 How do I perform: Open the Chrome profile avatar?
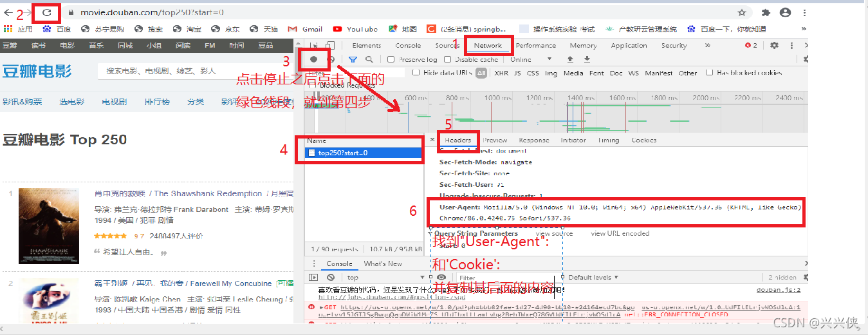[x=785, y=12]
